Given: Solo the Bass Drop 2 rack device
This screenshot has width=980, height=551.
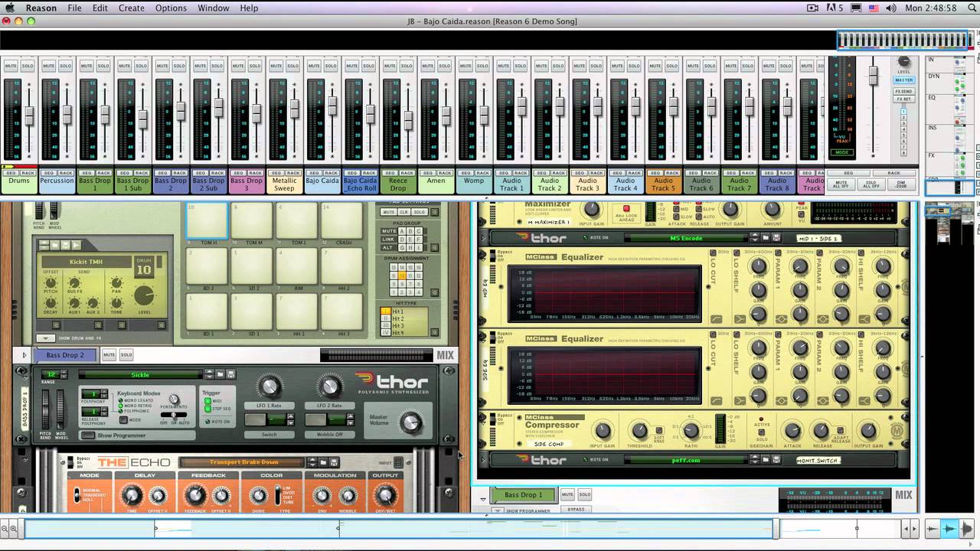Looking at the screenshot, I should point(126,354).
